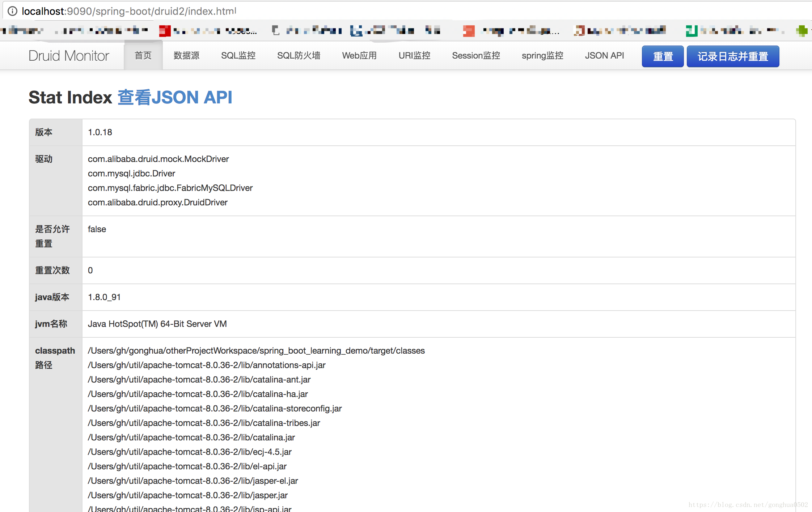The width and height of the screenshot is (812, 512).
Task: Select com.mysql.fabric.jdbc.FabricMySQLDriver text
Action: point(170,188)
